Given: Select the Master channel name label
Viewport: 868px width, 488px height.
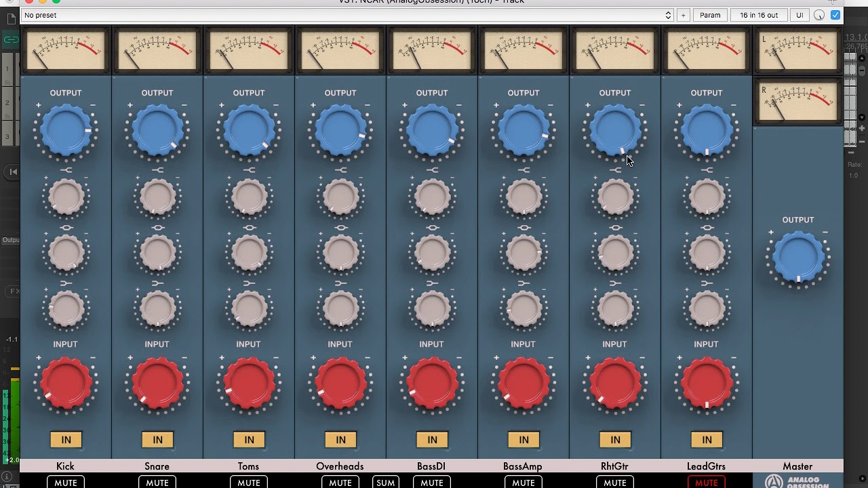Looking at the screenshot, I should [797, 466].
